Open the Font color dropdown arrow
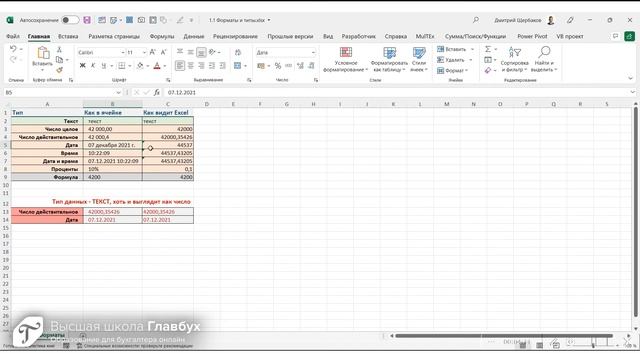640x360 pixels. click(165, 66)
